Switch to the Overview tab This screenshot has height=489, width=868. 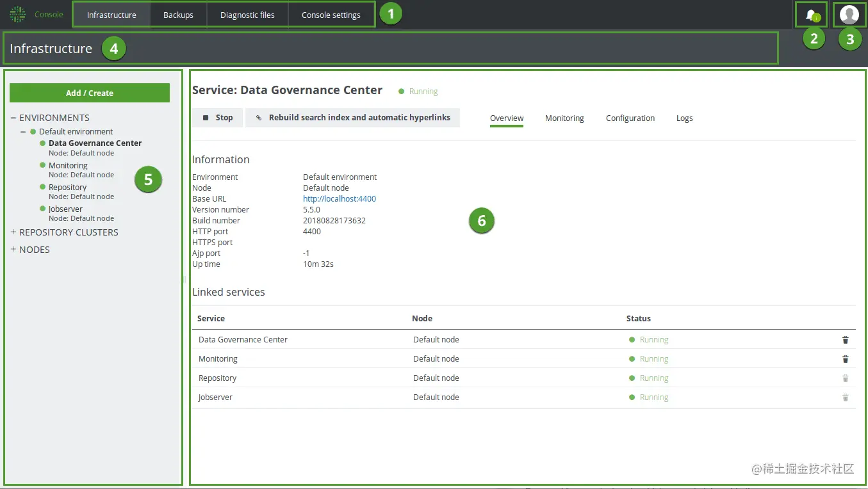click(x=507, y=118)
